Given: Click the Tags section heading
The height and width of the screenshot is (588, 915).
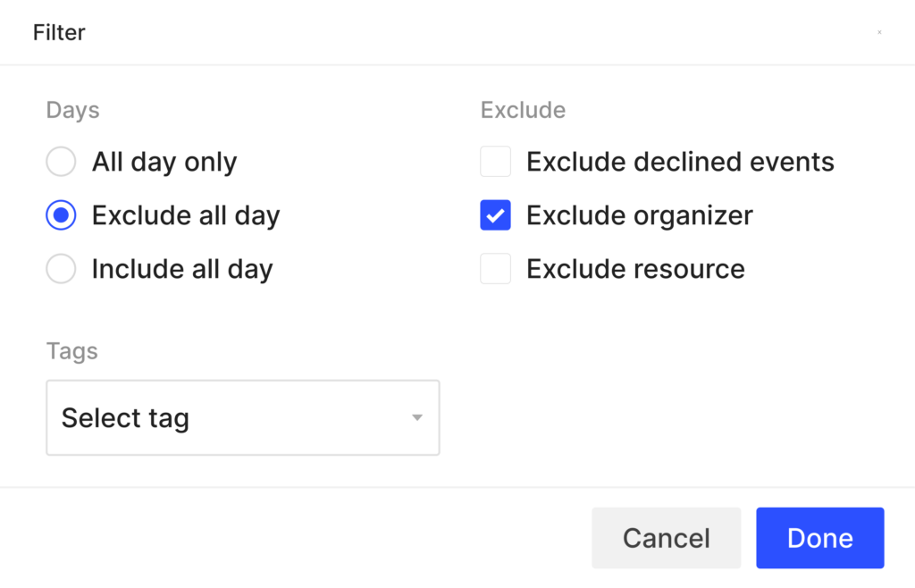Looking at the screenshot, I should point(71,351).
